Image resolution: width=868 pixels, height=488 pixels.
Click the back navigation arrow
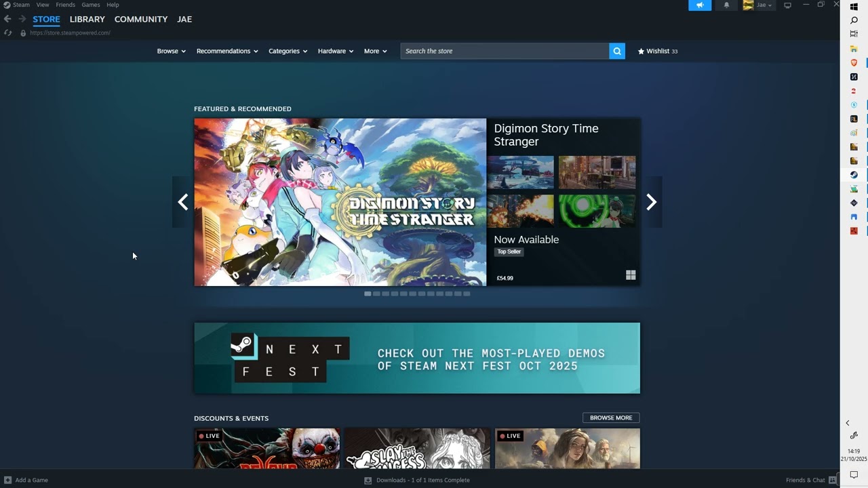tap(7, 19)
